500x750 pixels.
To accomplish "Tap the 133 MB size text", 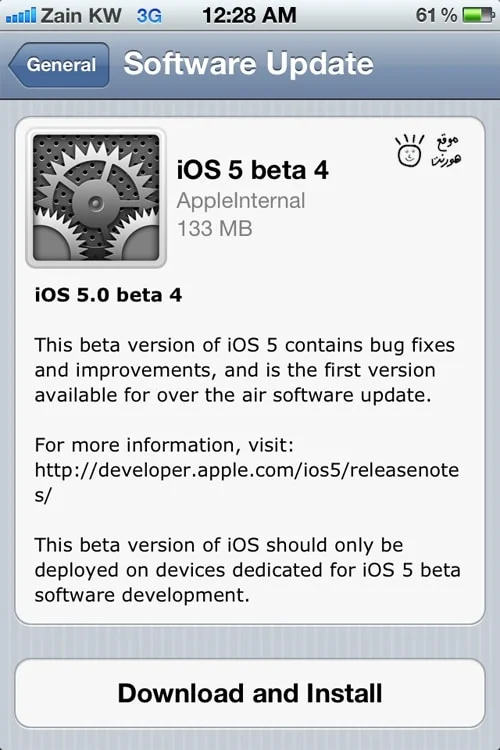I will [x=214, y=228].
